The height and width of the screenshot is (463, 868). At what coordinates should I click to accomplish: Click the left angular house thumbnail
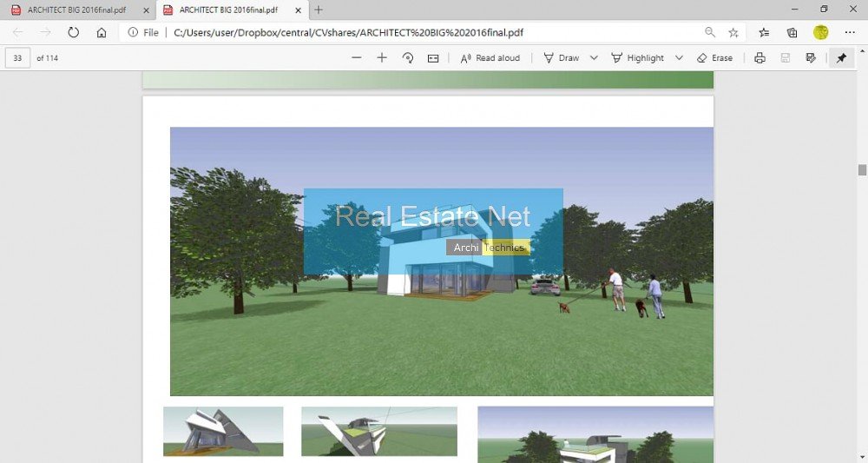(223, 432)
